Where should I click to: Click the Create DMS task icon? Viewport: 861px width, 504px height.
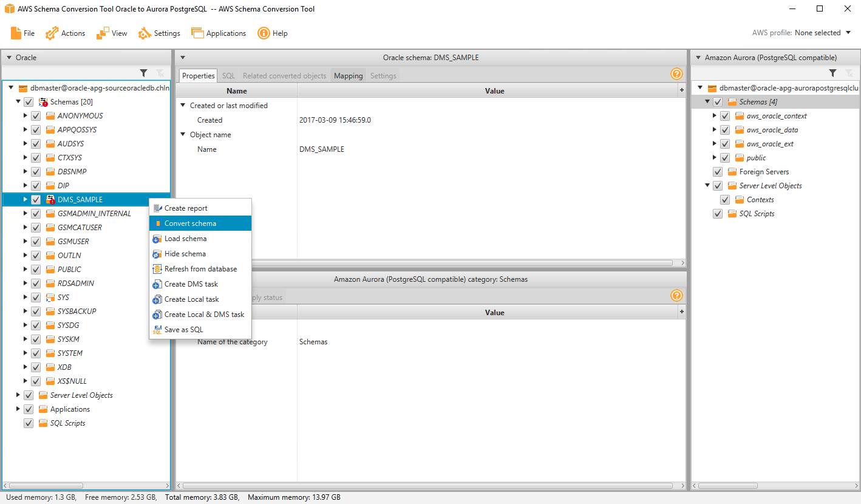click(x=157, y=284)
